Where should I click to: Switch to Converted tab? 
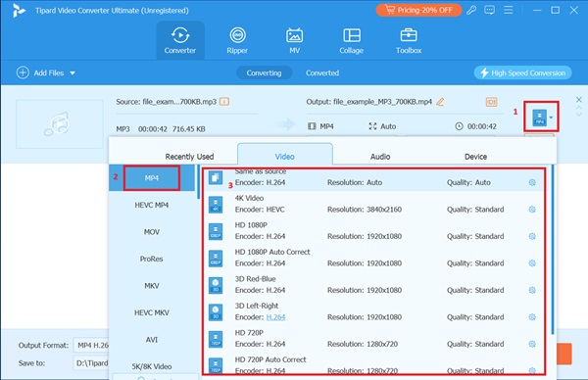pyautogui.click(x=322, y=73)
